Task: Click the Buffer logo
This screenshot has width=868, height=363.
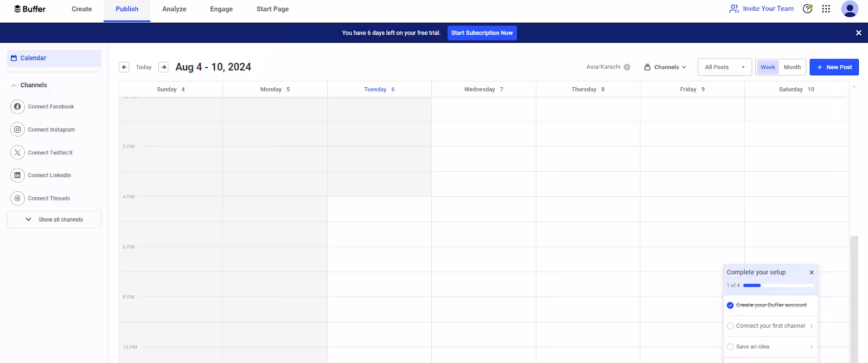Action: [30, 9]
